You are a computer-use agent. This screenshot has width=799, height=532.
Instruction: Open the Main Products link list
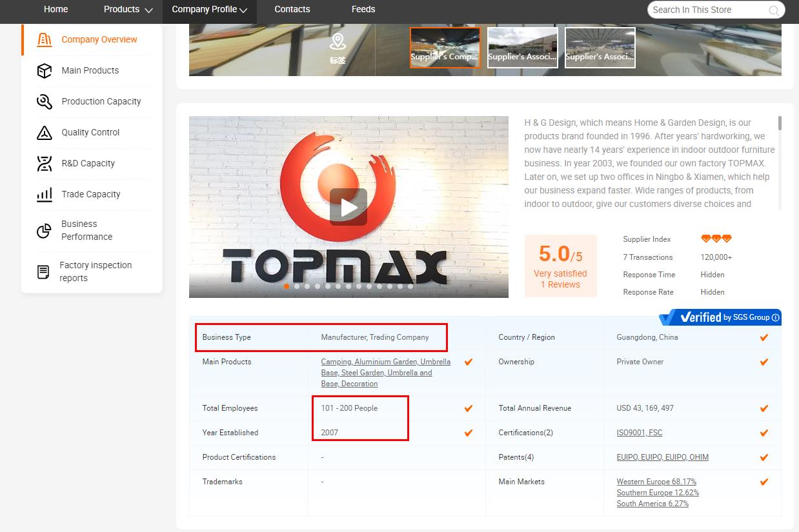[x=386, y=373]
